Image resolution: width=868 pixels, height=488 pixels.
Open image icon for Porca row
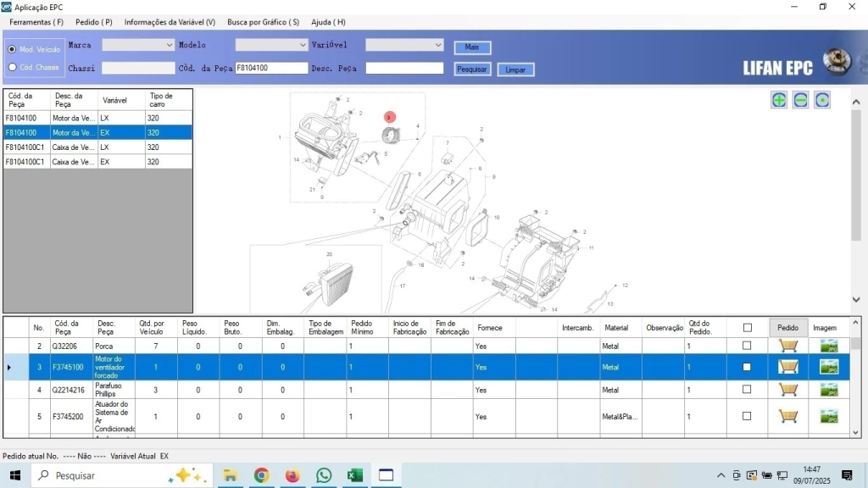click(828, 346)
